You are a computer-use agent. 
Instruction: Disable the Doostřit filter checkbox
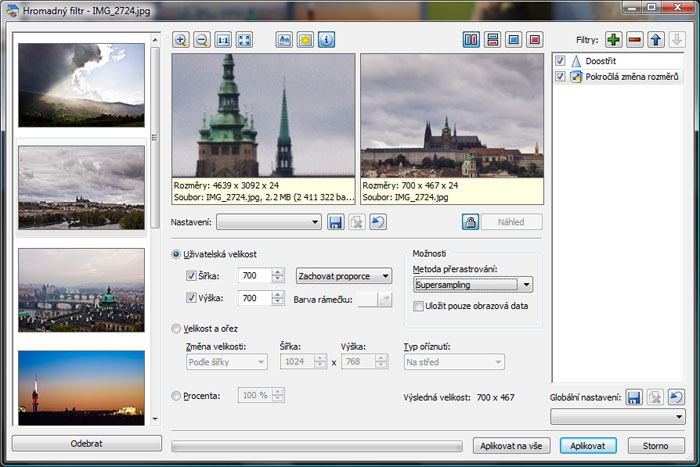(560, 61)
